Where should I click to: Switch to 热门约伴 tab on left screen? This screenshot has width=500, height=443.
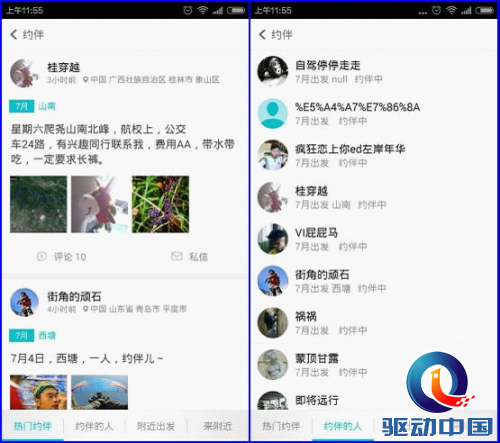click(x=32, y=426)
